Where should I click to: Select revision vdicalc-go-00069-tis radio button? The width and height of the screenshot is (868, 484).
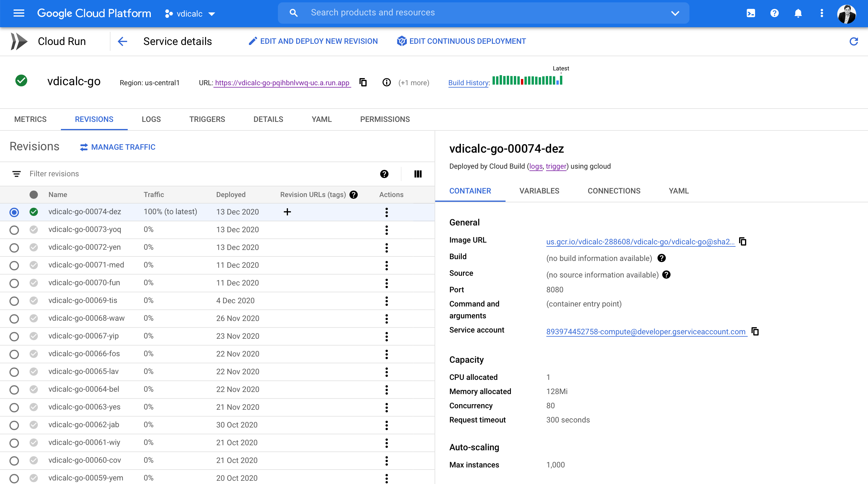pos(14,301)
